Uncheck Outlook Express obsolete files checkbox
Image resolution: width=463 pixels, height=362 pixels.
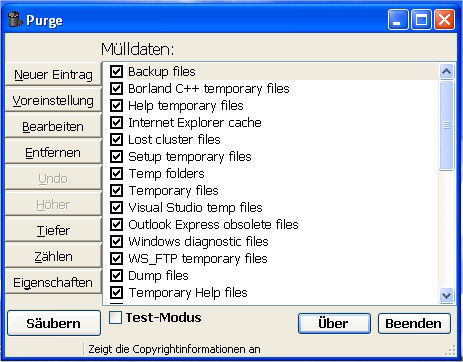point(116,224)
